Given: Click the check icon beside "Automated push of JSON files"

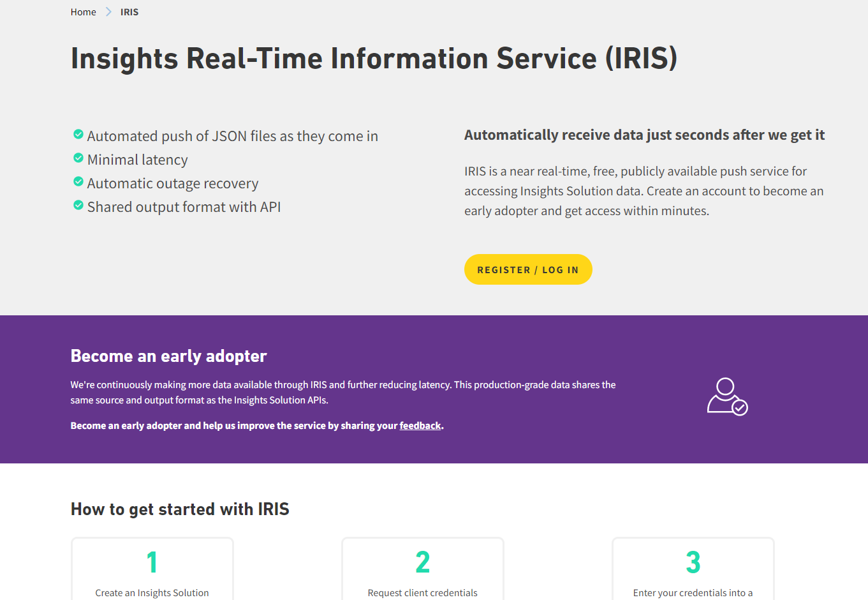Looking at the screenshot, I should pos(78,134).
